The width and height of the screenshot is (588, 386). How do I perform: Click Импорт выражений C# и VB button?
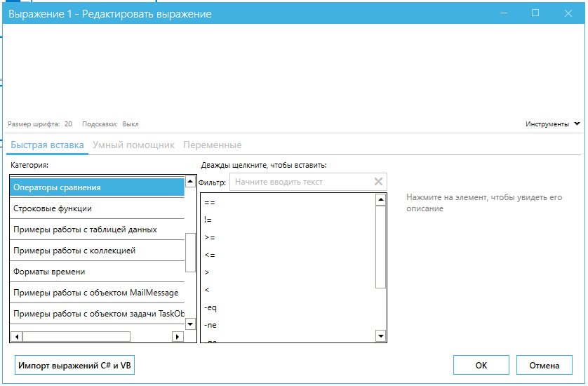[x=74, y=366]
